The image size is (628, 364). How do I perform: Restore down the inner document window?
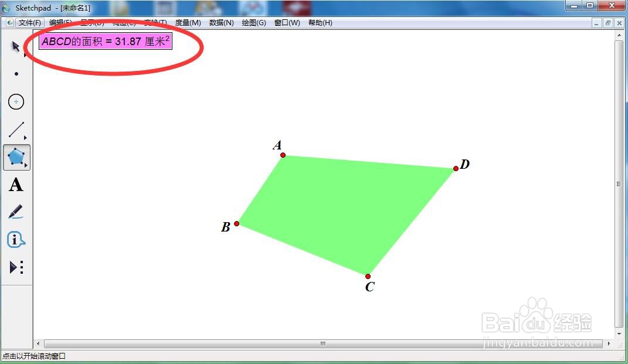[607, 23]
